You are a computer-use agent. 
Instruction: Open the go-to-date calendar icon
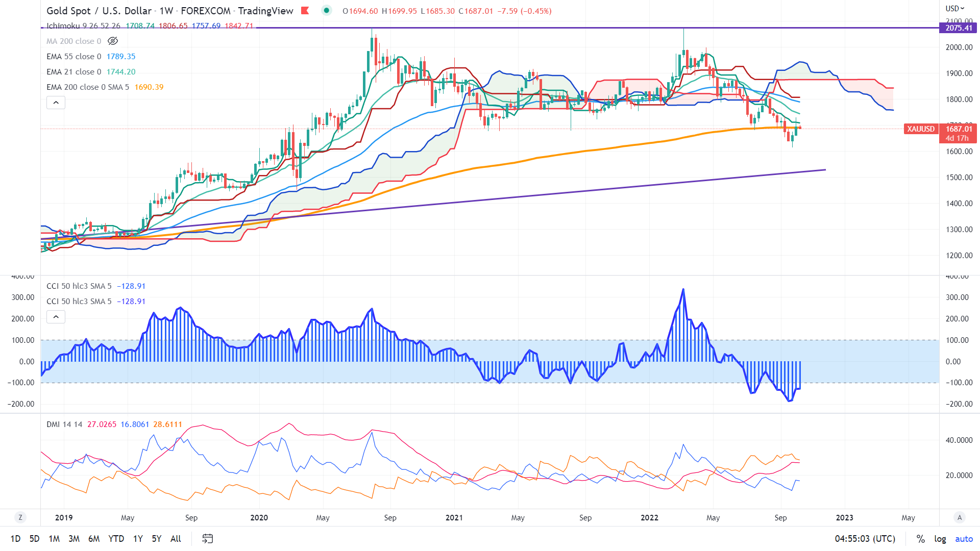207,539
